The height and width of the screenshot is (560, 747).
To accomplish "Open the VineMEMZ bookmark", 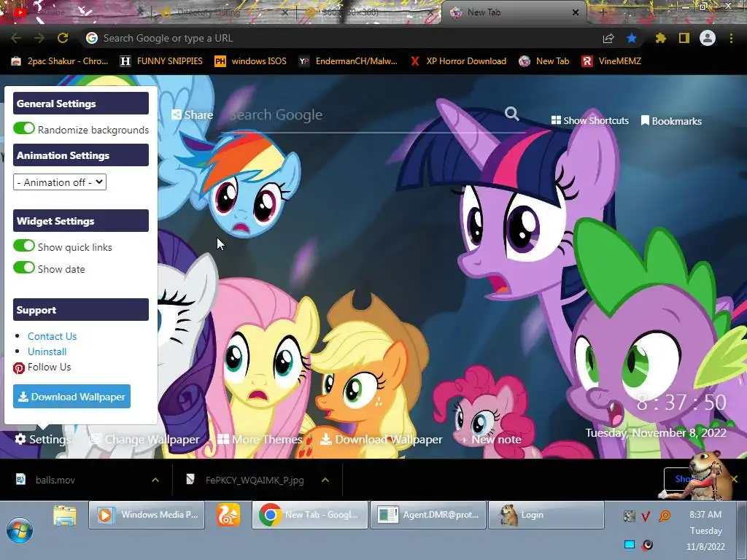I will (x=612, y=61).
